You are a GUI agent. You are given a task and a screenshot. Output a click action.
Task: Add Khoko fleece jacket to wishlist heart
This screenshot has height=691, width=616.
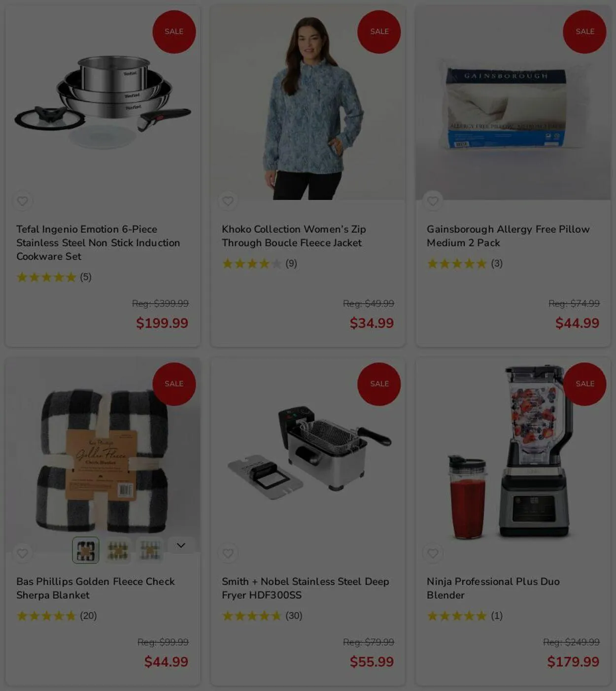coord(228,201)
